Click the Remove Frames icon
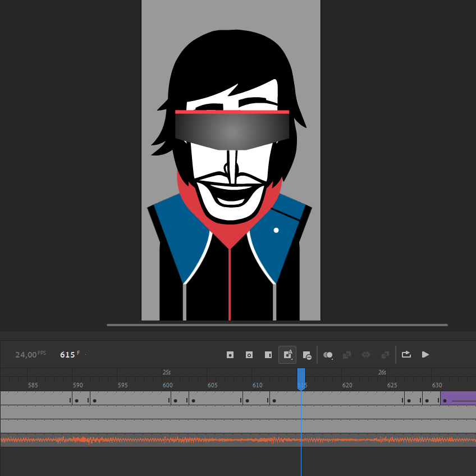Screen dimensions: 476x476 (x=306, y=355)
